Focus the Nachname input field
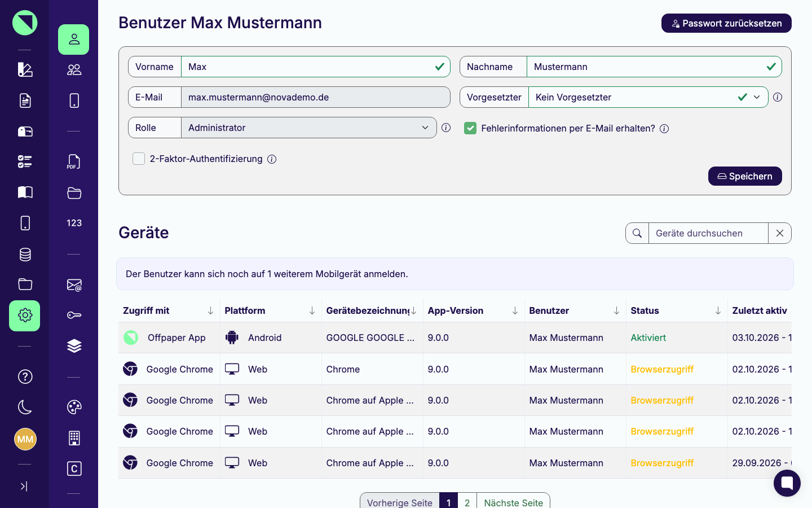 click(654, 67)
